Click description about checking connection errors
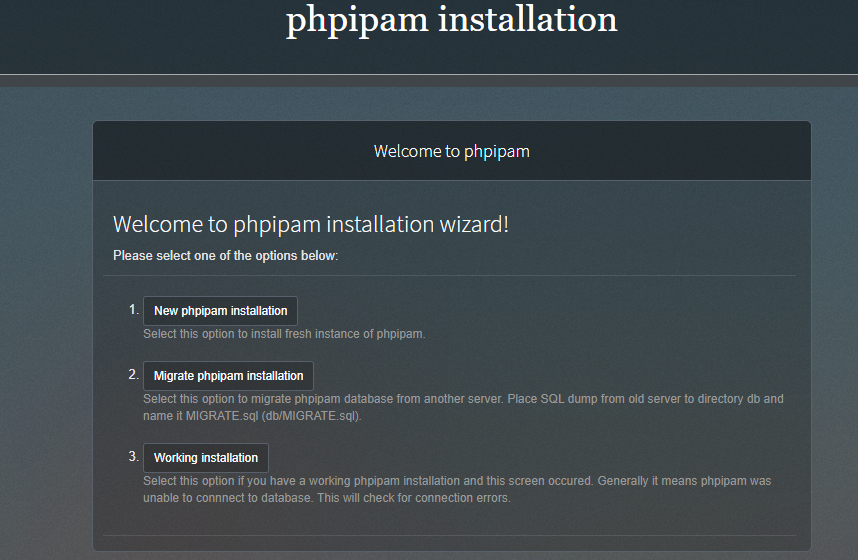Screen dimensions: 858x560 click(x=457, y=489)
